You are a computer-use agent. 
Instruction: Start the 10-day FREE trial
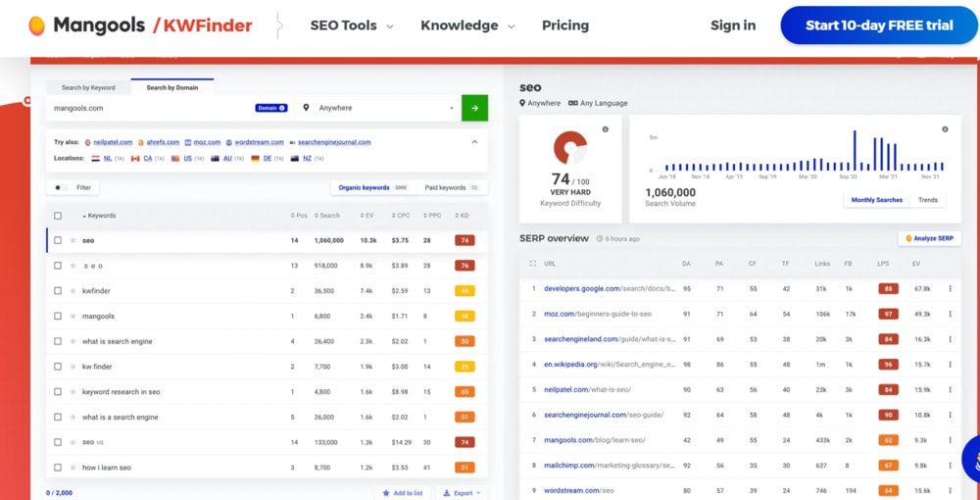click(879, 25)
